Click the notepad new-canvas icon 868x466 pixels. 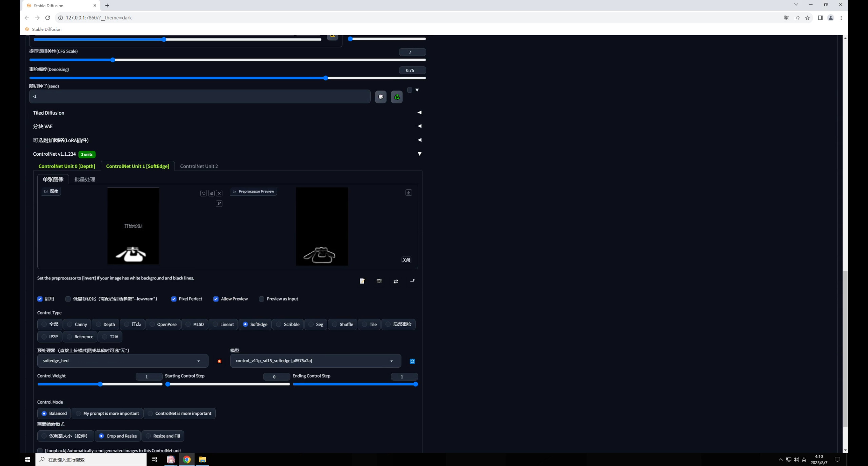point(362,281)
